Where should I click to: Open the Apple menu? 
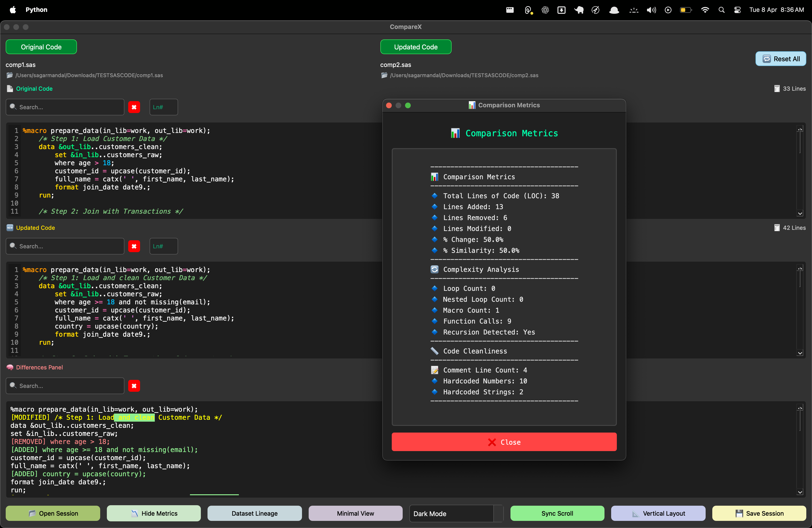tap(13, 9)
